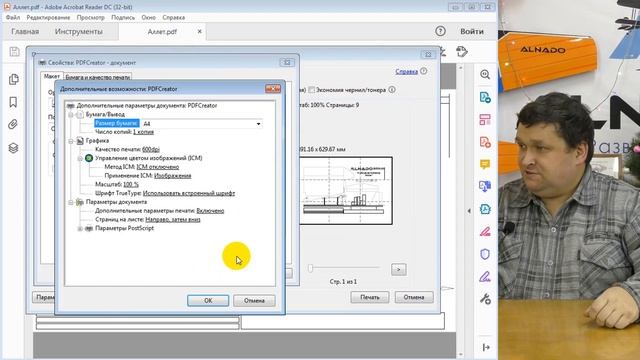Click the info icon next to Справка
The width and height of the screenshot is (640, 360).
[x=424, y=71]
